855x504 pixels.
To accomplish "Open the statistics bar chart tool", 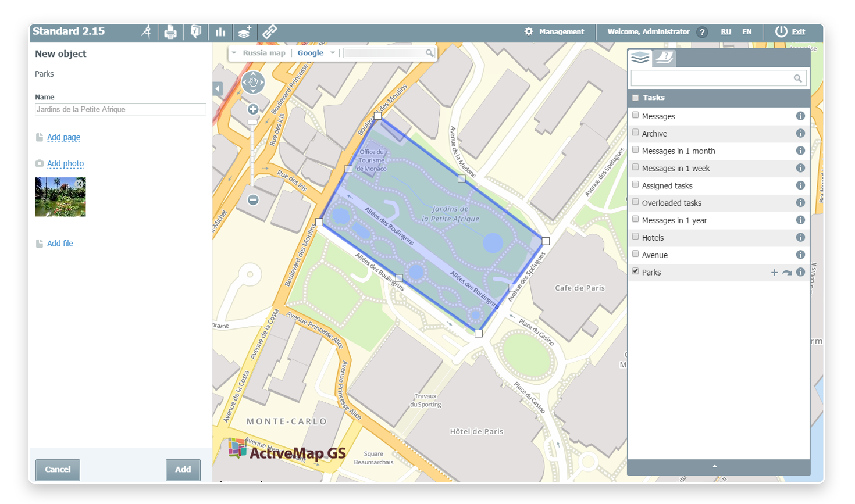I will (x=220, y=32).
